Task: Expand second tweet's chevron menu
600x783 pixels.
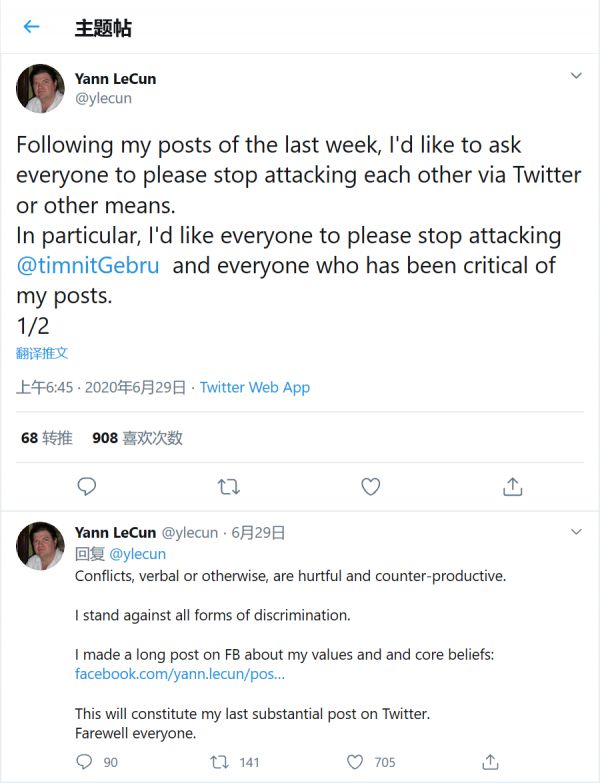Action: click(576, 530)
